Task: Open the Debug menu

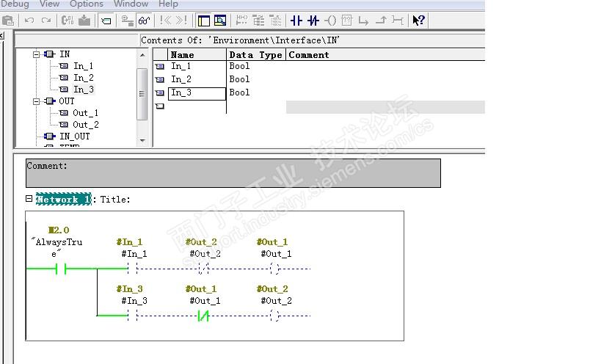Action: coord(15,4)
